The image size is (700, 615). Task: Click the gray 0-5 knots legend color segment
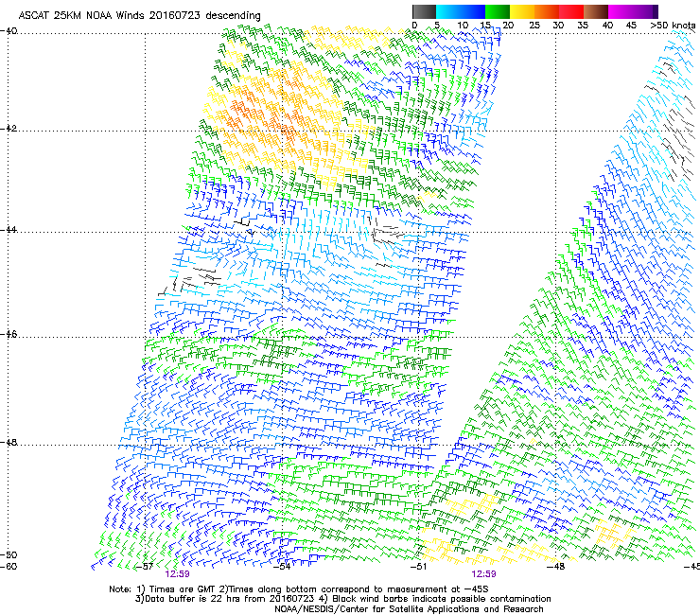pos(424,11)
